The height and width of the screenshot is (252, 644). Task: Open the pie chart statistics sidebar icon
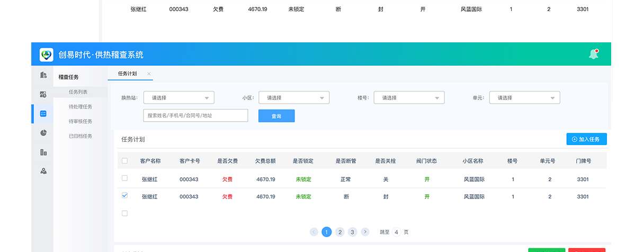pyautogui.click(x=43, y=133)
